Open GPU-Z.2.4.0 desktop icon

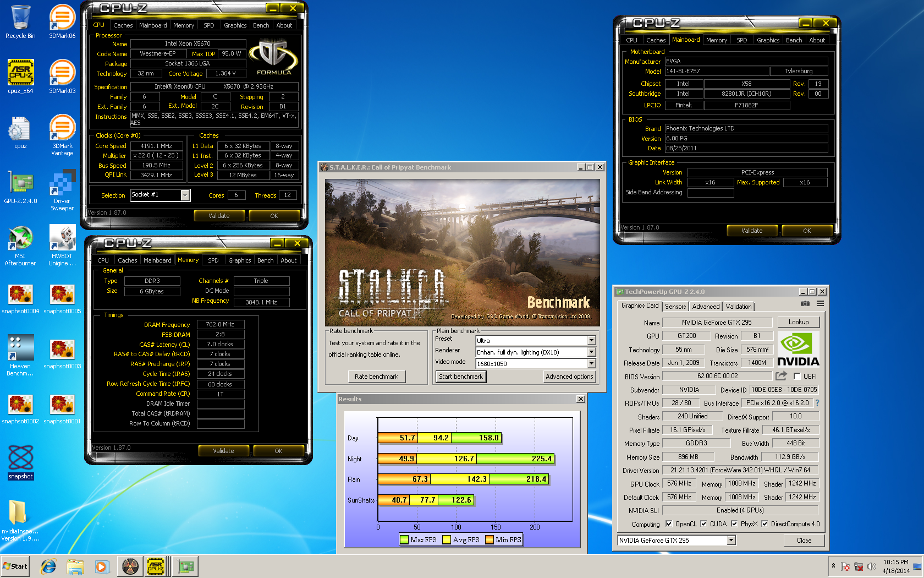pos(20,187)
